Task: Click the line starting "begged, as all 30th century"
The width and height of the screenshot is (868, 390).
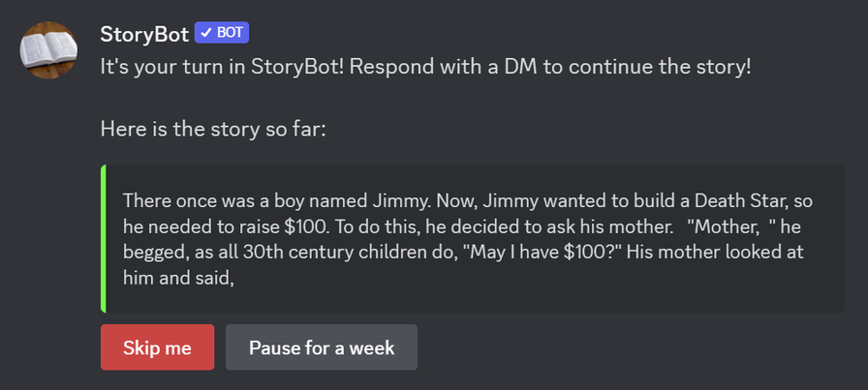Action: [463, 252]
